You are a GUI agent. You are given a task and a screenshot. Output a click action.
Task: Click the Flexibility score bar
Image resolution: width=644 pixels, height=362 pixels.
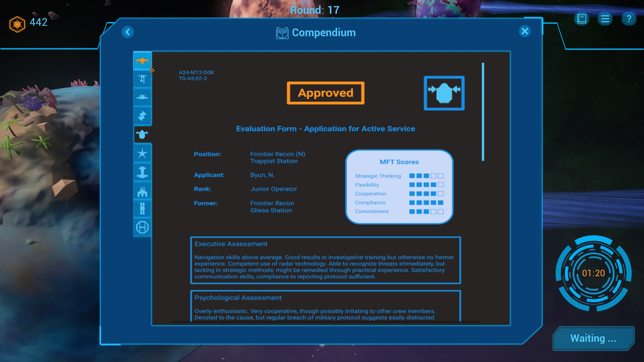(426, 185)
